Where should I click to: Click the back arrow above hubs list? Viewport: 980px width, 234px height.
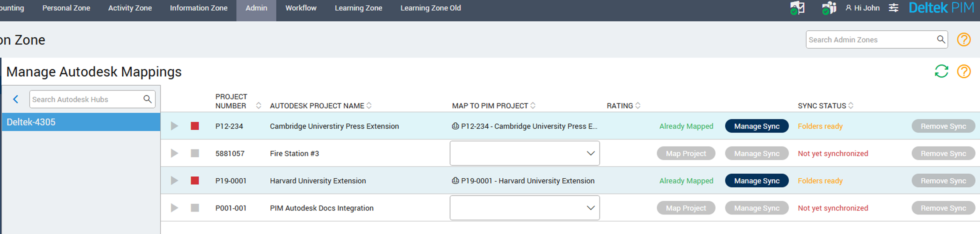point(16,99)
